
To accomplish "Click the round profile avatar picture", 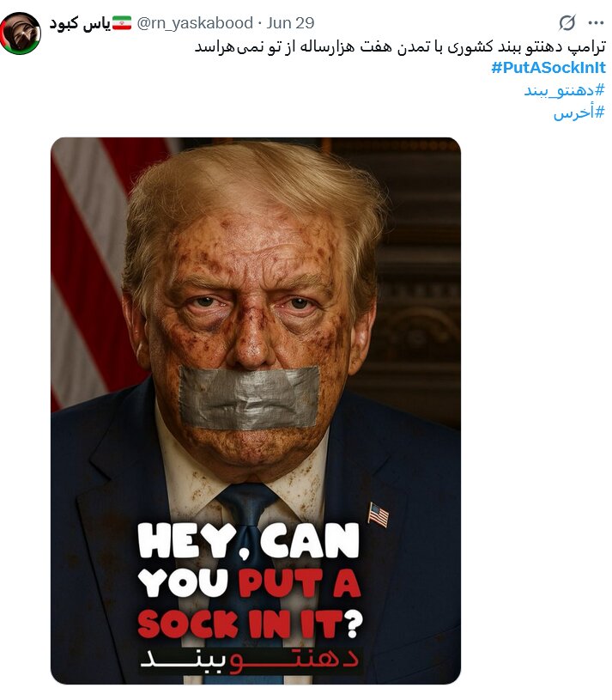I will click(21, 33).
